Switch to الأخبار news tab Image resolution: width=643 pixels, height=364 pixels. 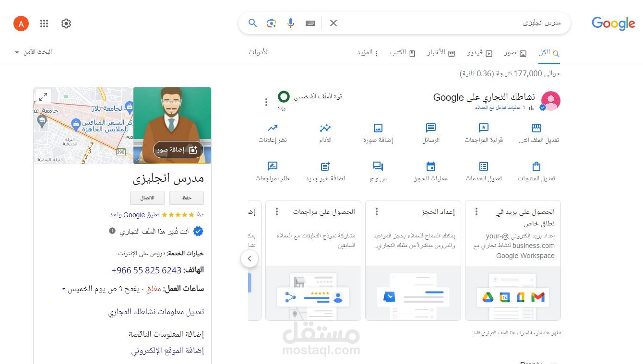click(441, 53)
